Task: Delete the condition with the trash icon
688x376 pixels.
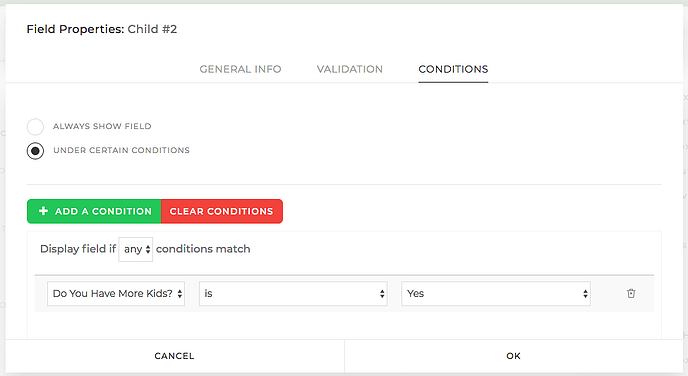Action: click(x=631, y=294)
